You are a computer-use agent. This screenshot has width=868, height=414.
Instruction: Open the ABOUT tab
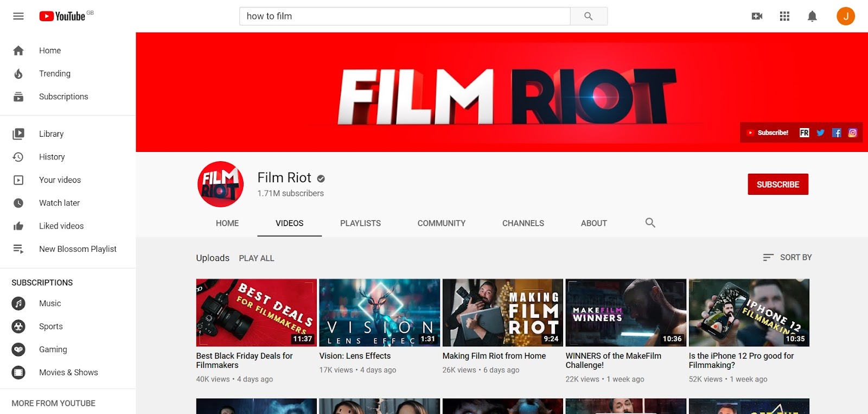(x=594, y=224)
